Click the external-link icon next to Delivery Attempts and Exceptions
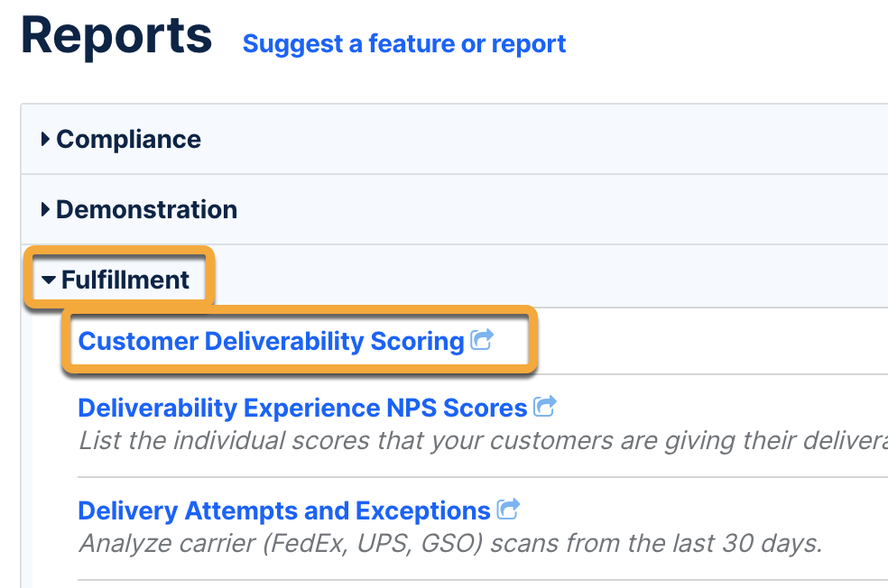This screenshot has height=588, width=888. pos(509,510)
